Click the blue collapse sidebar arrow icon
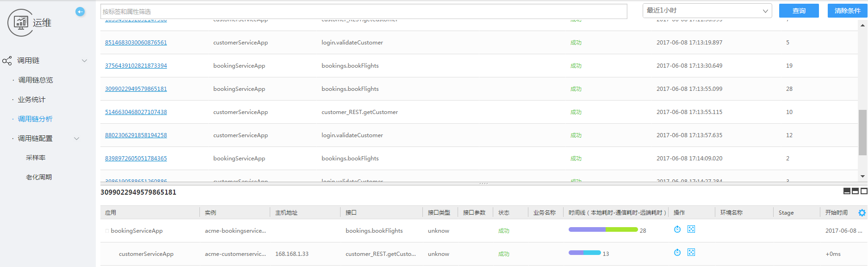The width and height of the screenshot is (868, 267). [x=80, y=12]
